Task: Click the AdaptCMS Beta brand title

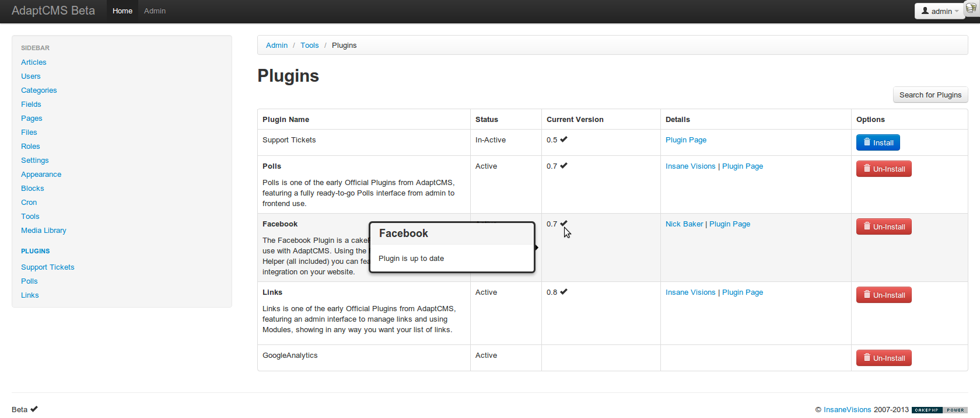Action: coord(53,11)
